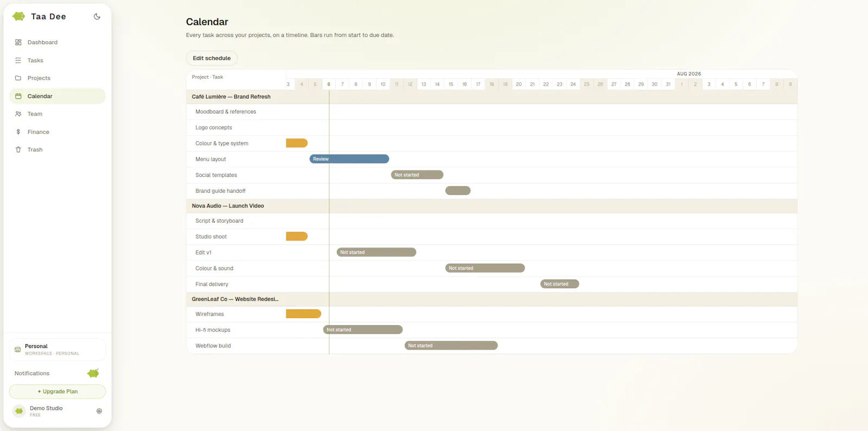Click the Demo Studio avatar icon
Viewport: 868px width, 431px height.
[19, 411]
